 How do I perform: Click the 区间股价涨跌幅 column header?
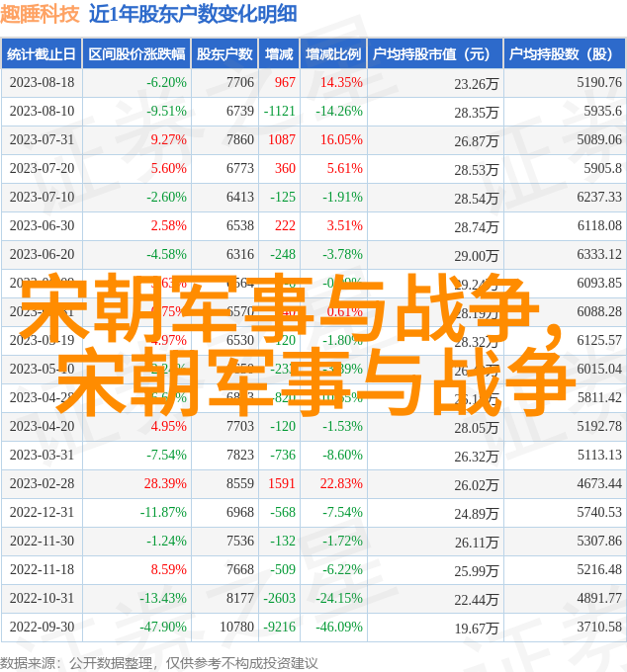[x=136, y=54]
